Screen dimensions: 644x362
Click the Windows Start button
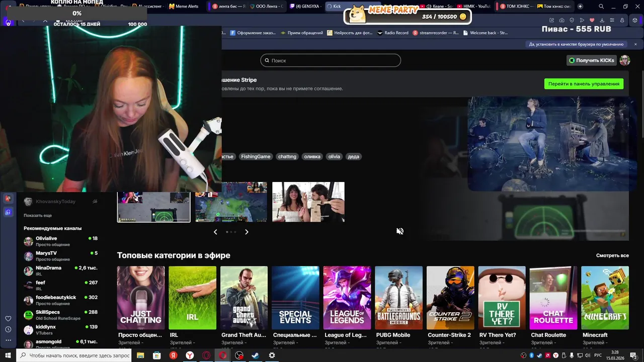point(8,355)
